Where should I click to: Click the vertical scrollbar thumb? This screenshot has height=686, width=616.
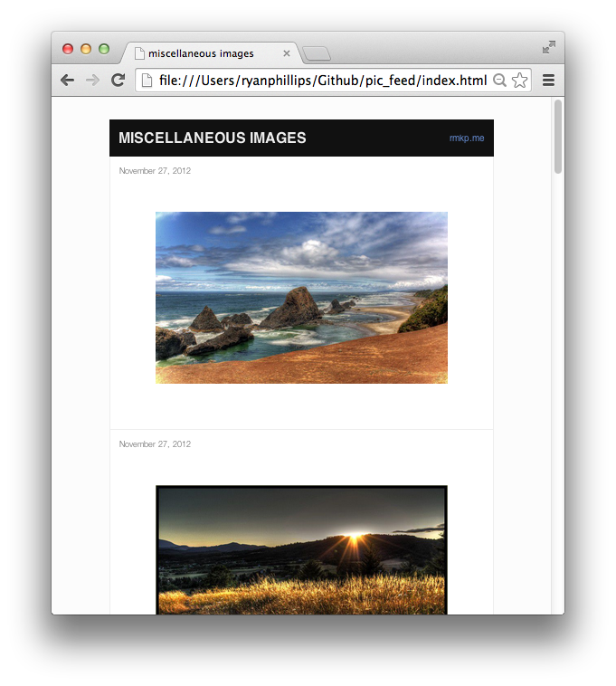pos(558,136)
